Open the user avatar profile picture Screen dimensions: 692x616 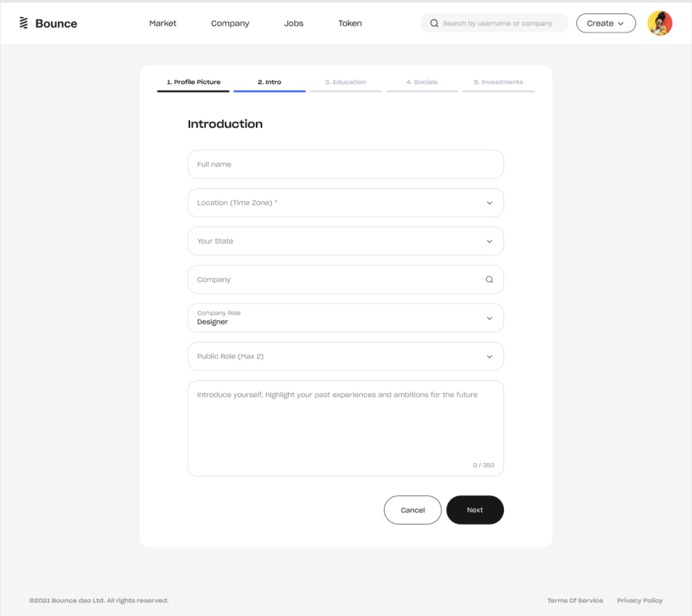[660, 23]
